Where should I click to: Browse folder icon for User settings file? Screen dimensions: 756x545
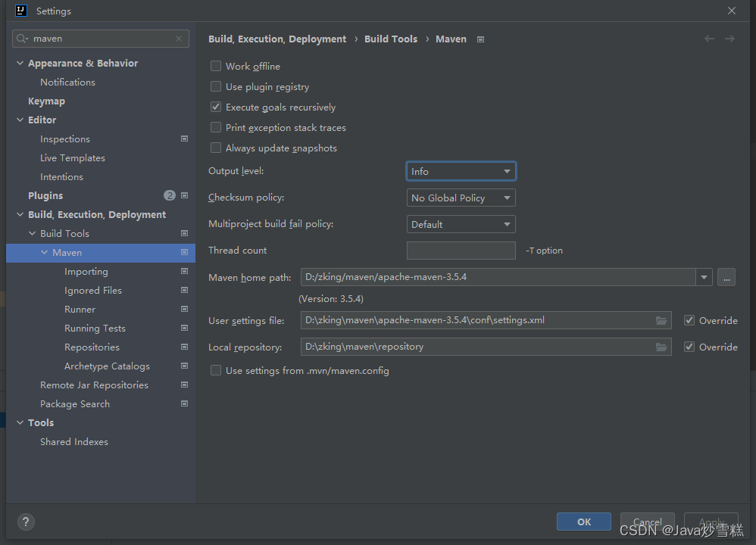(x=661, y=320)
